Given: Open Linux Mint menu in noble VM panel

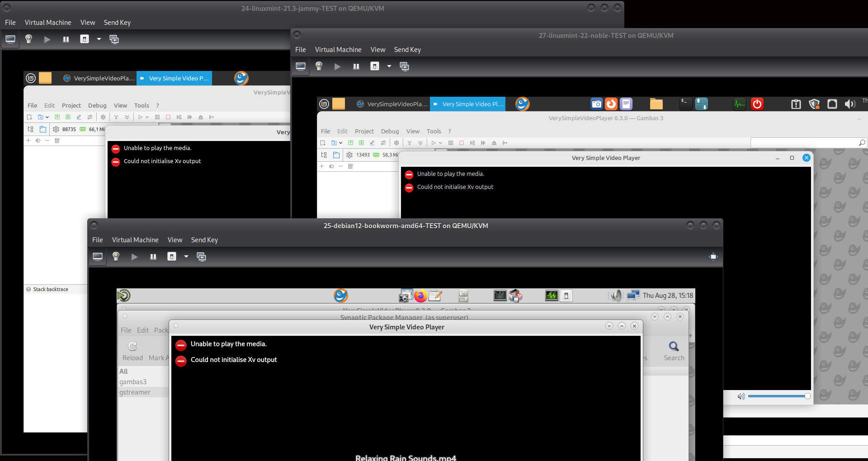Looking at the screenshot, I should (324, 104).
